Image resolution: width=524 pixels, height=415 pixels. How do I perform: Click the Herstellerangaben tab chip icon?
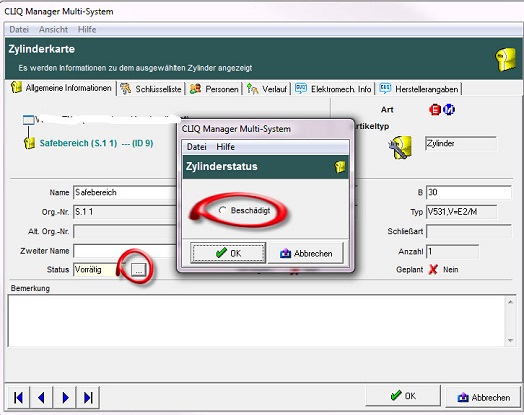(x=385, y=88)
